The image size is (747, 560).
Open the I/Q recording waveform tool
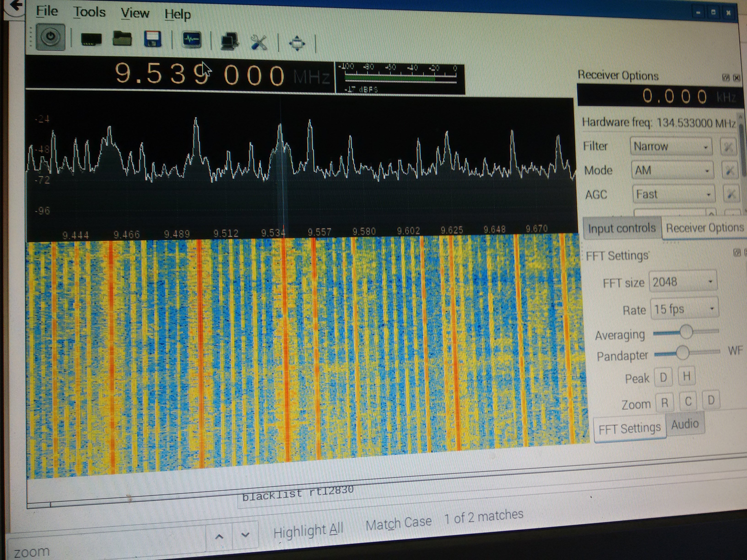(x=192, y=40)
